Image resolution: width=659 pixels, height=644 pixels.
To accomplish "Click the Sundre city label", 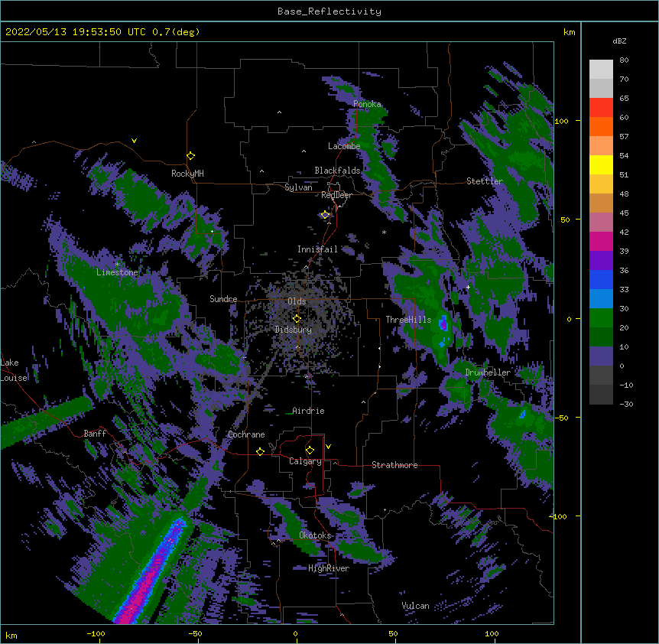I will point(223,299).
